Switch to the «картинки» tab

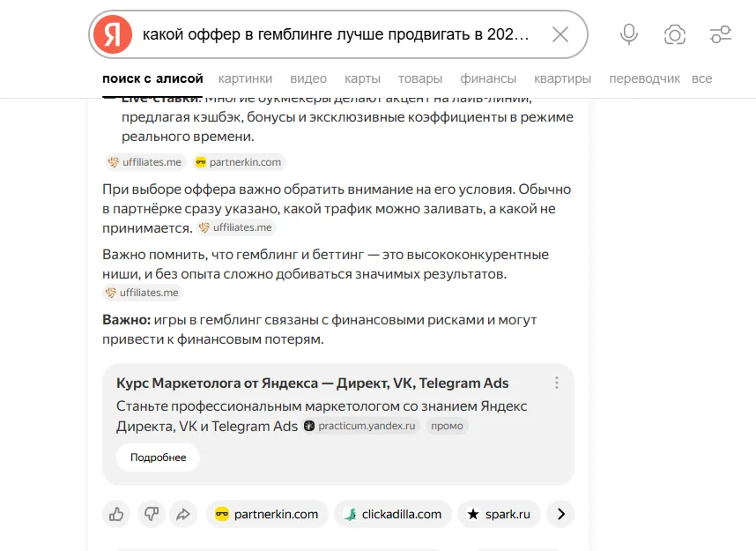click(245, 78)
